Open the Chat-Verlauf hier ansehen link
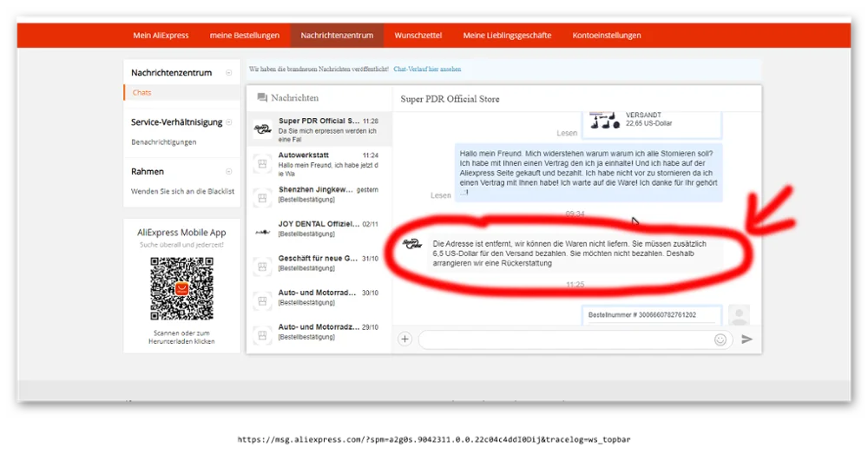868x461 pixels. click(427, 69)
